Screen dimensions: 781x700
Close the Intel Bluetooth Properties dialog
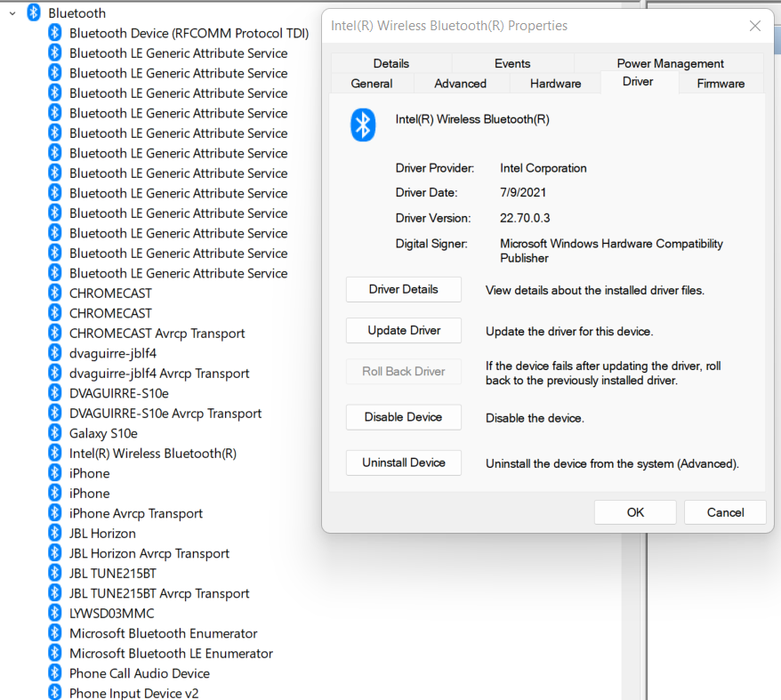tap(754, 26)
